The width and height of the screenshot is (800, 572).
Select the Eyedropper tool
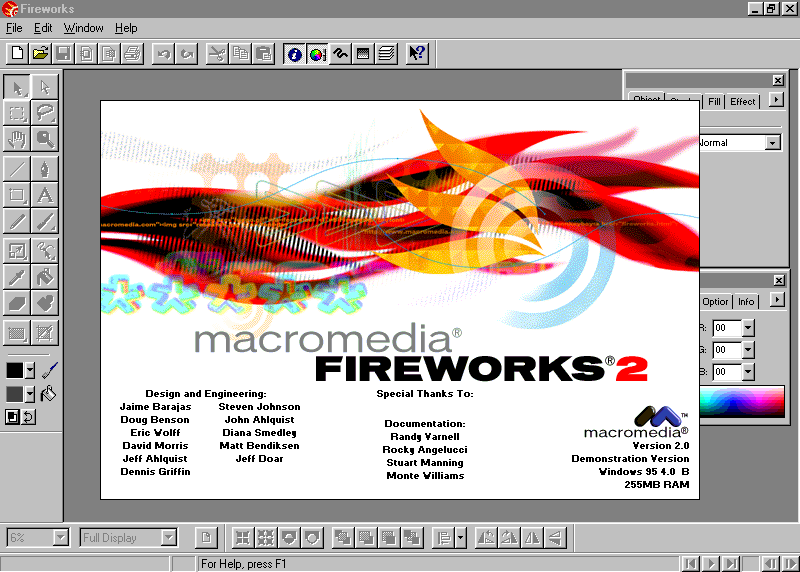point(17,277)
